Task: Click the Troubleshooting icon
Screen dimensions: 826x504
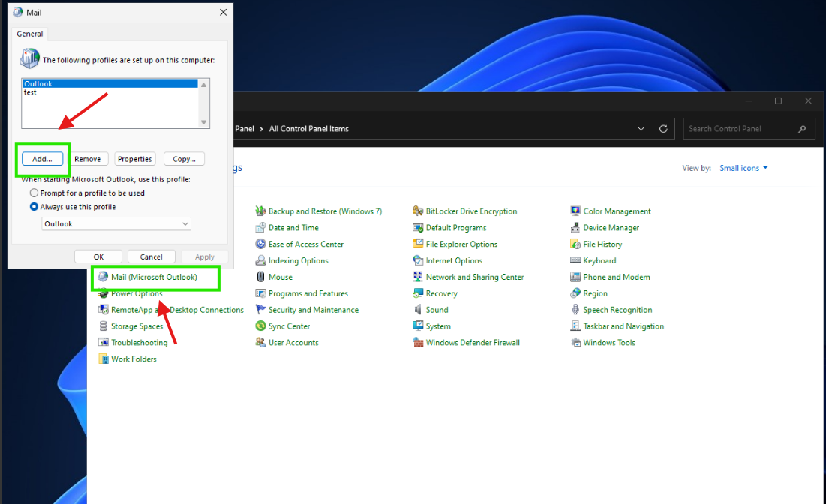Action: point(104,342)
